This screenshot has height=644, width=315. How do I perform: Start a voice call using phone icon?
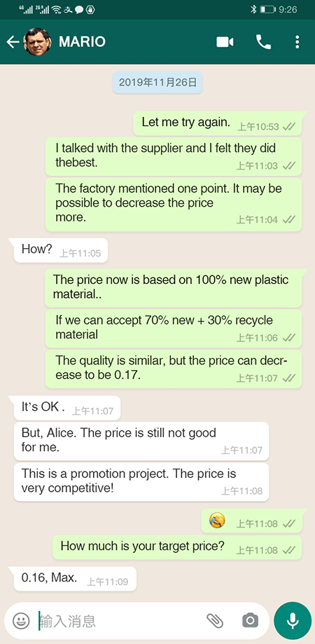pos(263,42)
